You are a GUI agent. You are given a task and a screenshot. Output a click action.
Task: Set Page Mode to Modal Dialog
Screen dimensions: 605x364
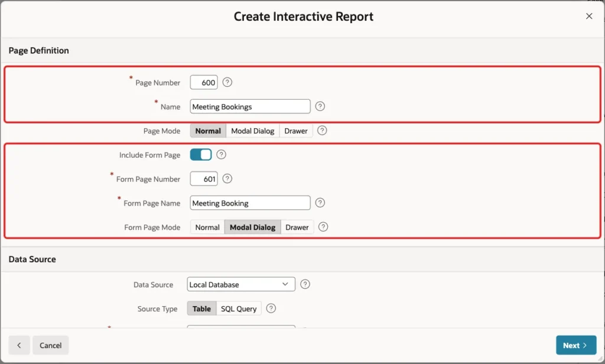(253, 131)
